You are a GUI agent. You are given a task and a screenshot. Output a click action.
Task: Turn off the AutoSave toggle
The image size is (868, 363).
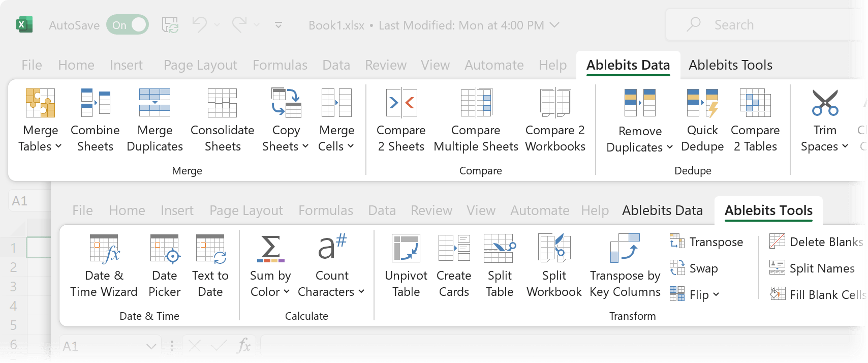(128, 25)
